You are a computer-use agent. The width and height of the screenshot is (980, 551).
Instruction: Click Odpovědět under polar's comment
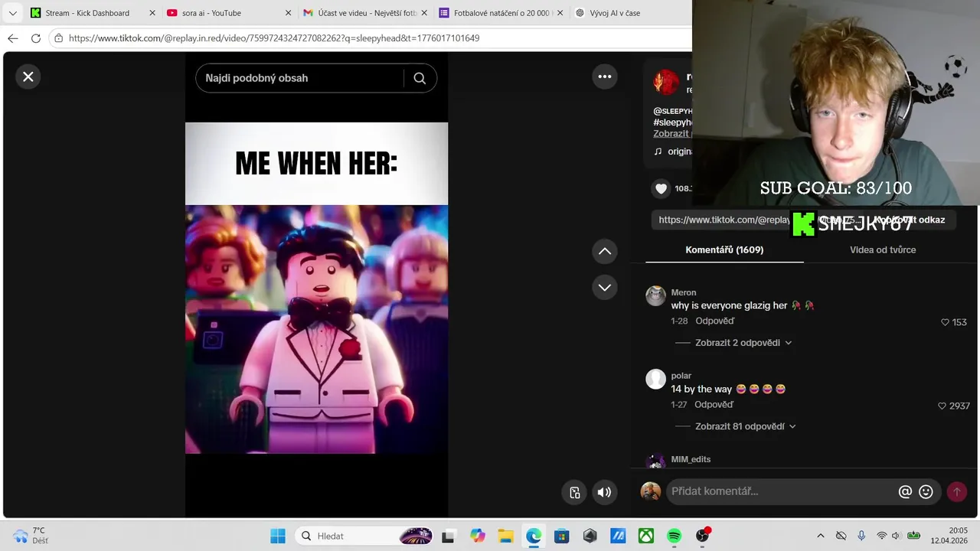[714, 404]
